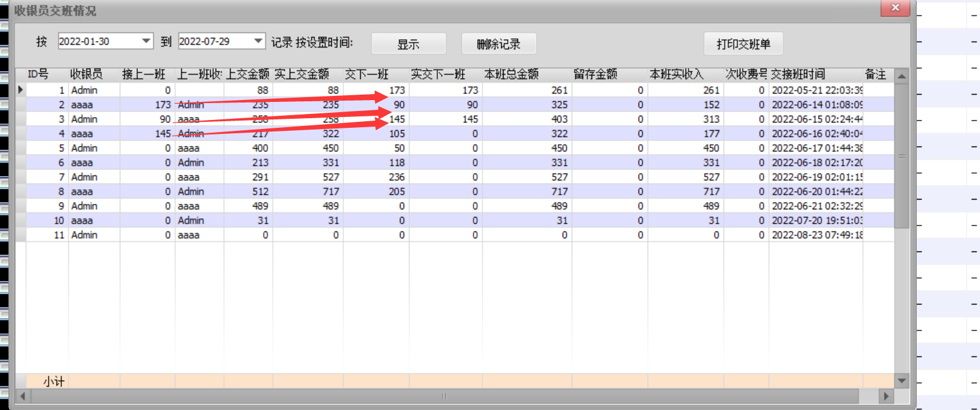Click the vertical scrollbar thumb

(x=901, y=156)
